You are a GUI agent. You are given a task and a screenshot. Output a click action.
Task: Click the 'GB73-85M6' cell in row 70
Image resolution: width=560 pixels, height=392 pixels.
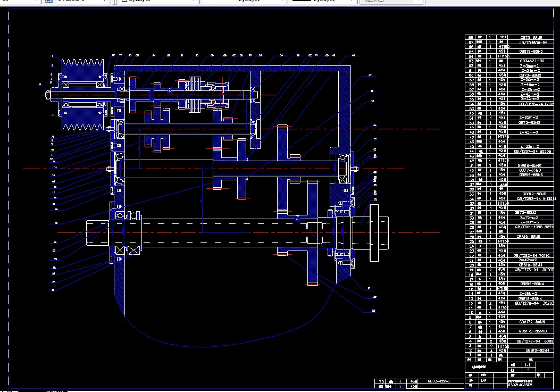[x=439, y=381]
